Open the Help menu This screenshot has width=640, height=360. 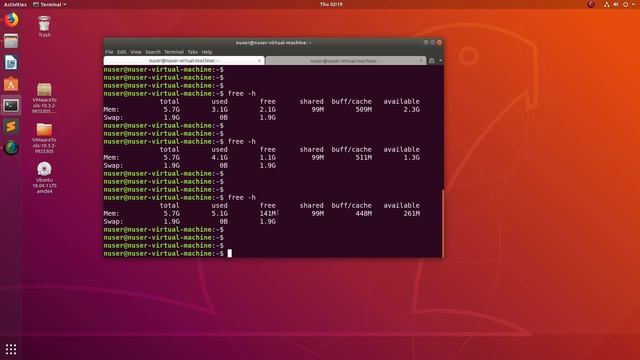207,52
